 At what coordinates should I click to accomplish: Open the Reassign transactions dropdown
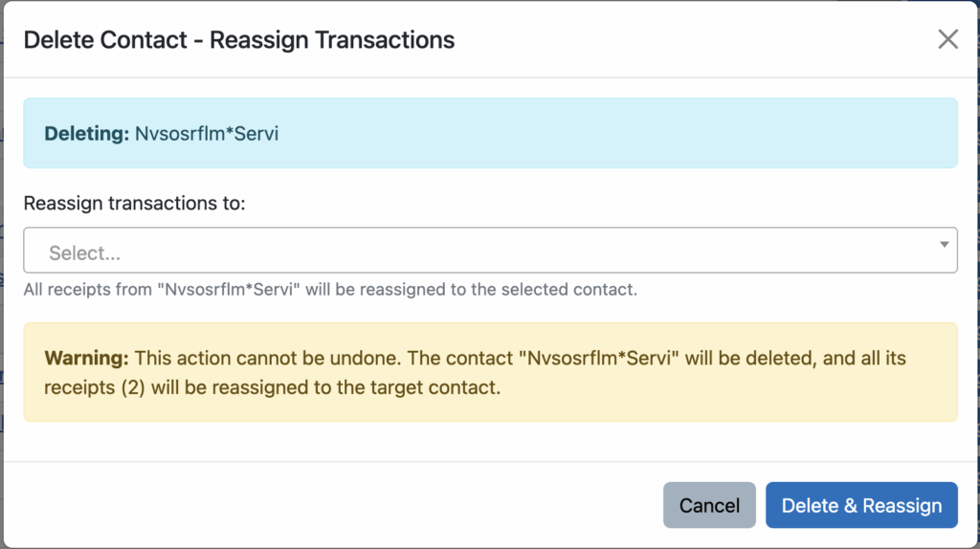click(x=490, y=251)
